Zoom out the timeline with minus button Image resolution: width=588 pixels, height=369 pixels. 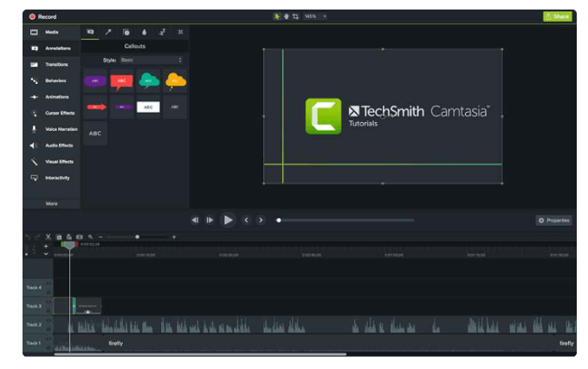coord(100,237)
